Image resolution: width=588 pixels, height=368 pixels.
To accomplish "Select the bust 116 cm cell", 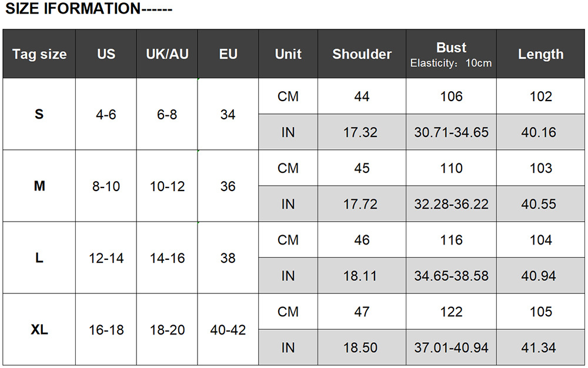I will tap(451, 240).
